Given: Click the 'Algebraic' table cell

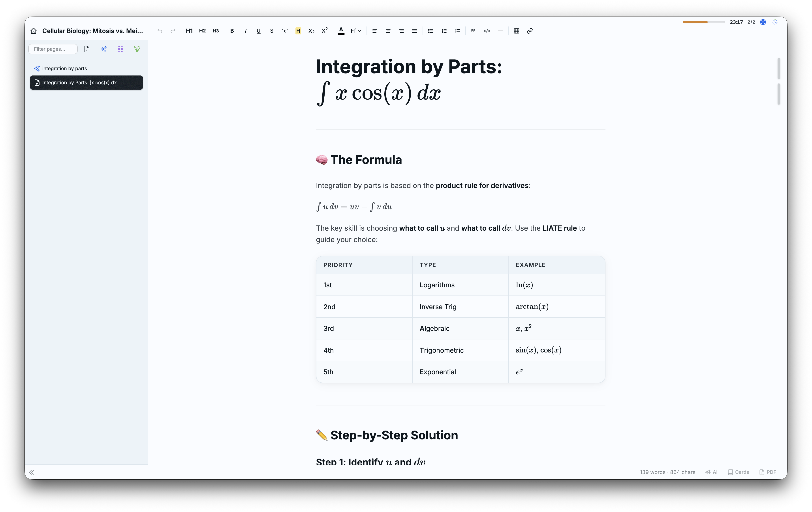Looking at the screenshot, I should (460, 329).
